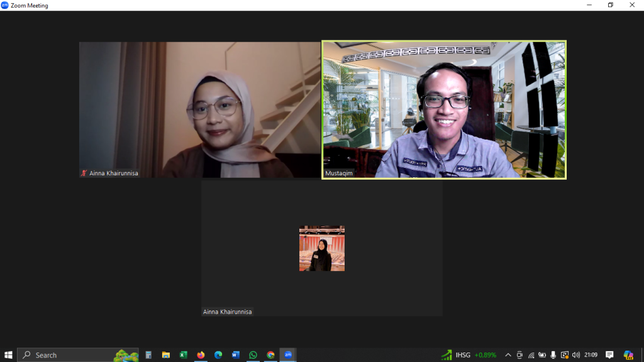Click the muted microphone icon beside Ainna Khairunnisa
The image size is (644, 362).
[84, 173]
